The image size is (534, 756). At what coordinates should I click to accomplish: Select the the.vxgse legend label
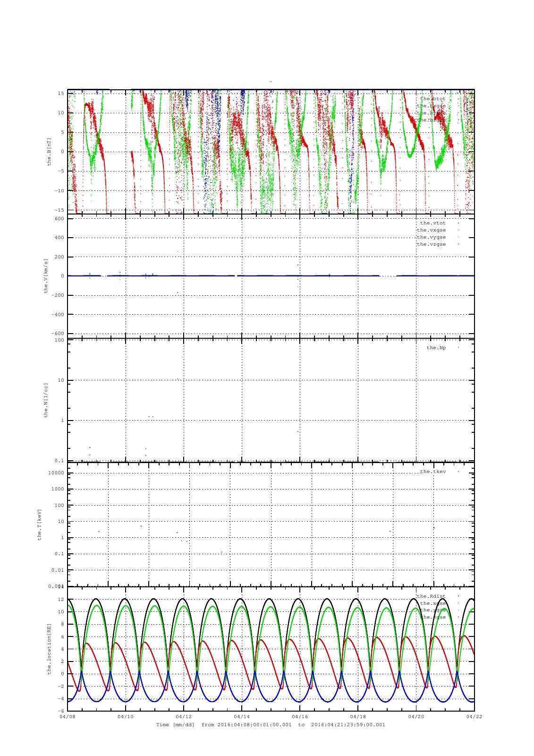tap(431, 230)
